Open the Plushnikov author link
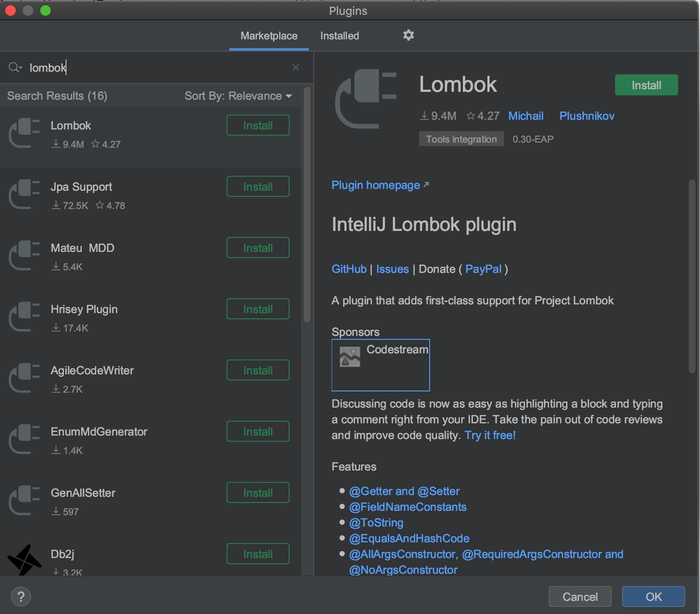 click(587, 116)
